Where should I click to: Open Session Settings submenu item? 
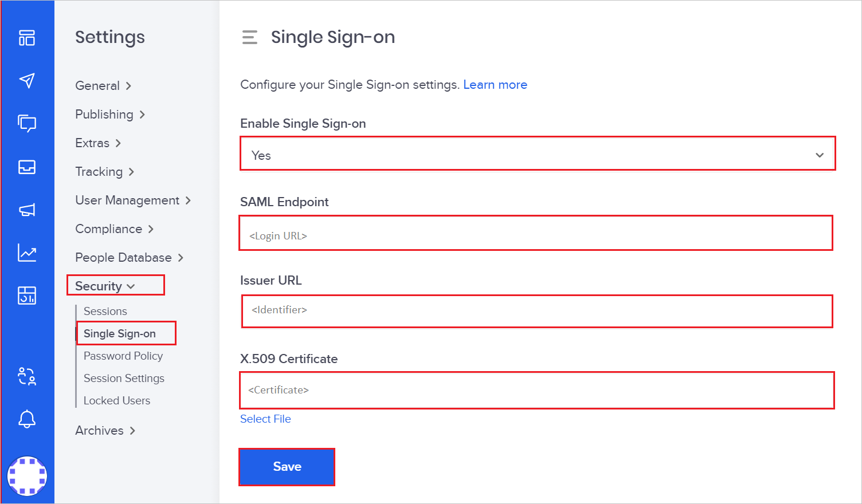(x=124, y=379)
